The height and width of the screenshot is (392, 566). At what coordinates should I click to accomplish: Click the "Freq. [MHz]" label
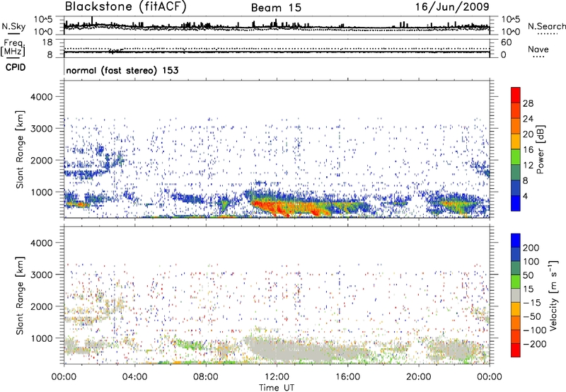13,47
